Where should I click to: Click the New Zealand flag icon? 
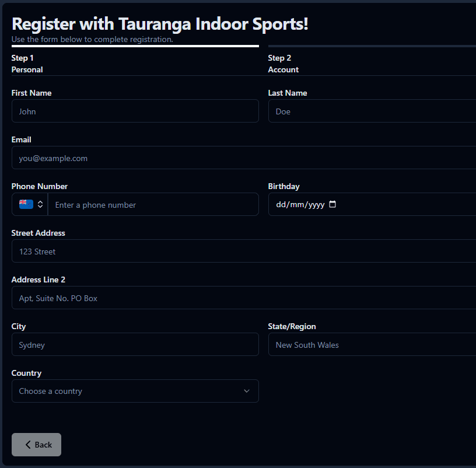pyautogui.click(x=26, y=204)
